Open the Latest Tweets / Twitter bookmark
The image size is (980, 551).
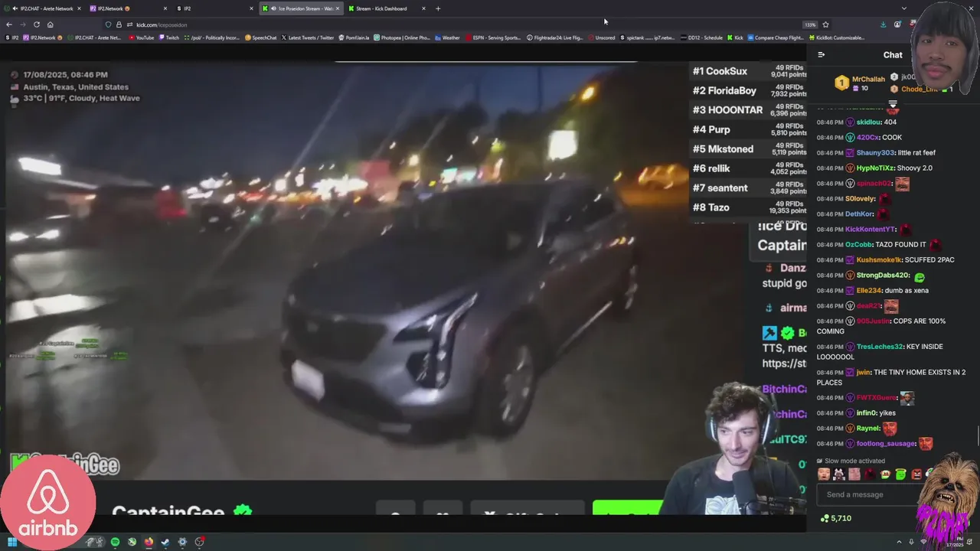coord(308,37)
